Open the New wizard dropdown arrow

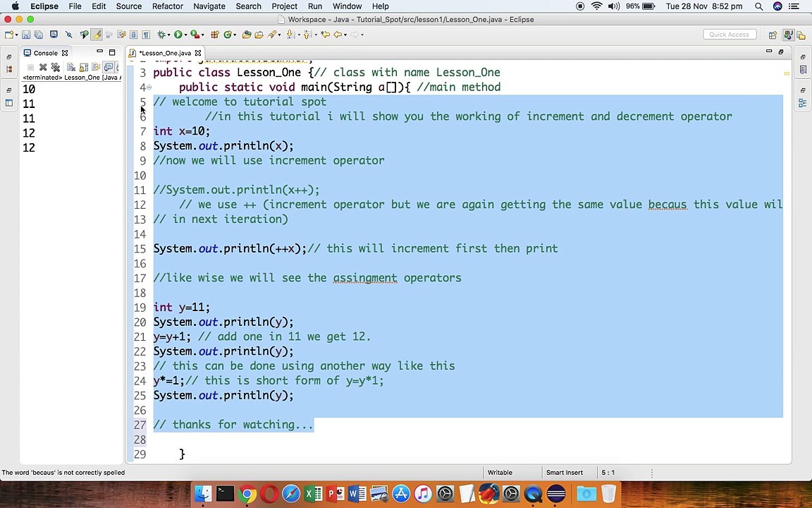17,35
